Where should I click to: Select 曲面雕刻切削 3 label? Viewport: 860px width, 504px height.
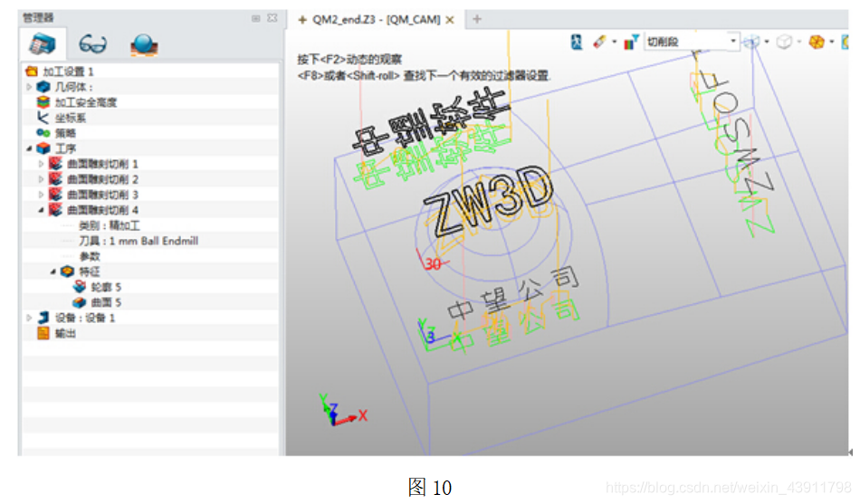(102, 195)
